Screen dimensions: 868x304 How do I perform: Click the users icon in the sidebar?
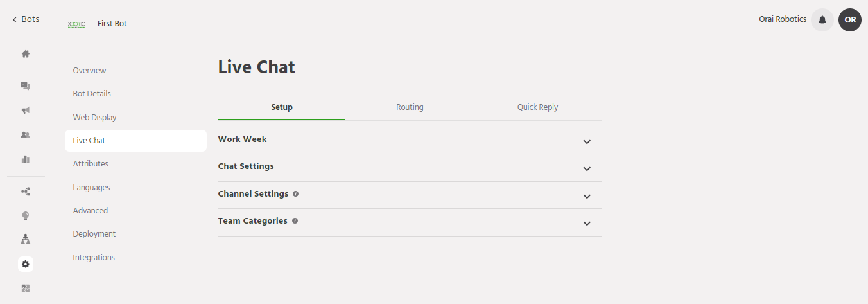[26, 135]
